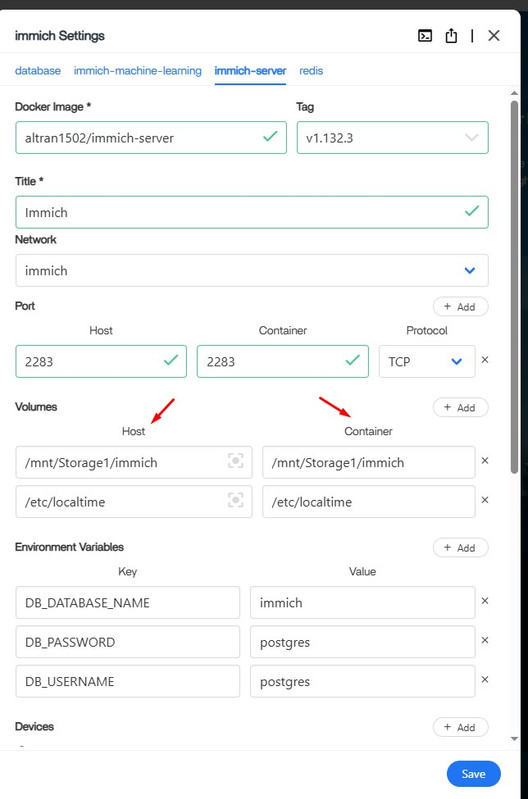This screenshot has height=799, width=528.
Task: Delete the /mnt/Storage1/immich volume row
Action: [485, 461]
